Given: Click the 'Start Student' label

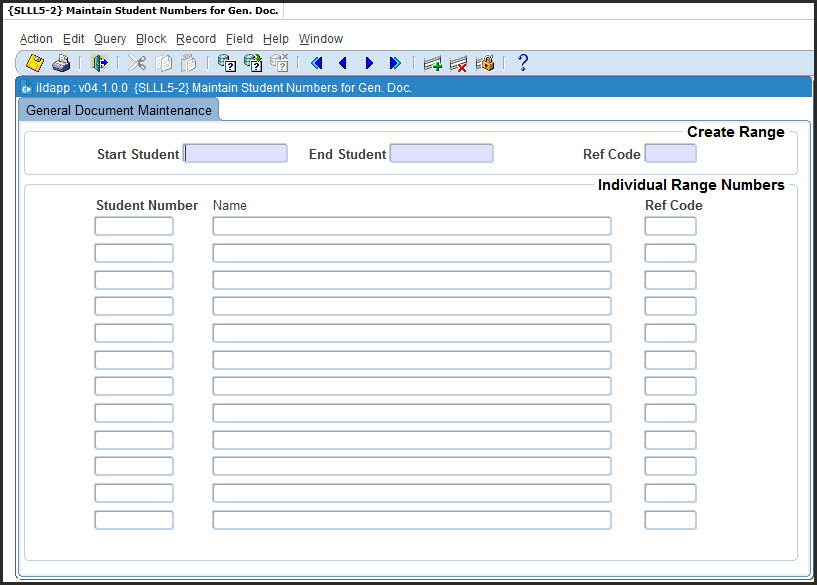Looking at the screenshot, I should pos(138,154).
